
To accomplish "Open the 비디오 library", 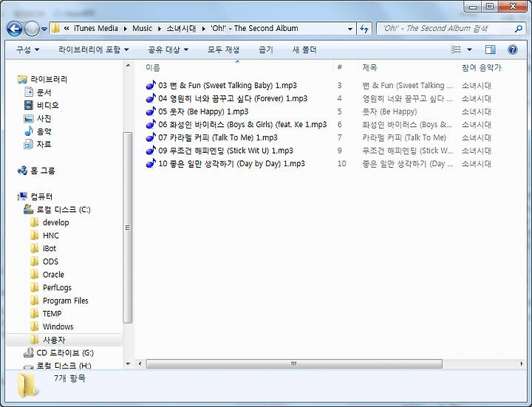I will (47, 106).
